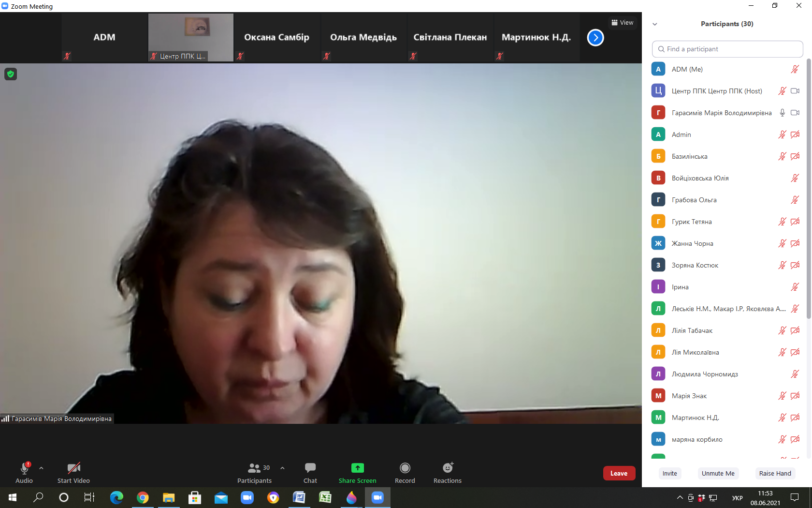This screenshot has width=812, height=508.
Task: Click microphone icon for Гарасимів Марія Володимирівна
Action: [x=782, y=113]
